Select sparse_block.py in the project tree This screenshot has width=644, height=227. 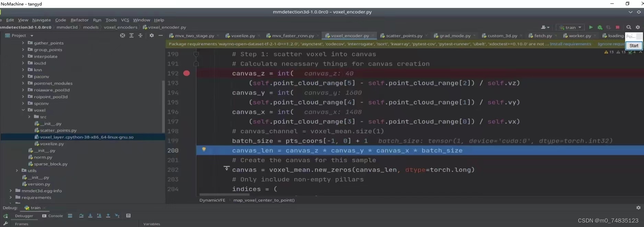pos(50,164)
